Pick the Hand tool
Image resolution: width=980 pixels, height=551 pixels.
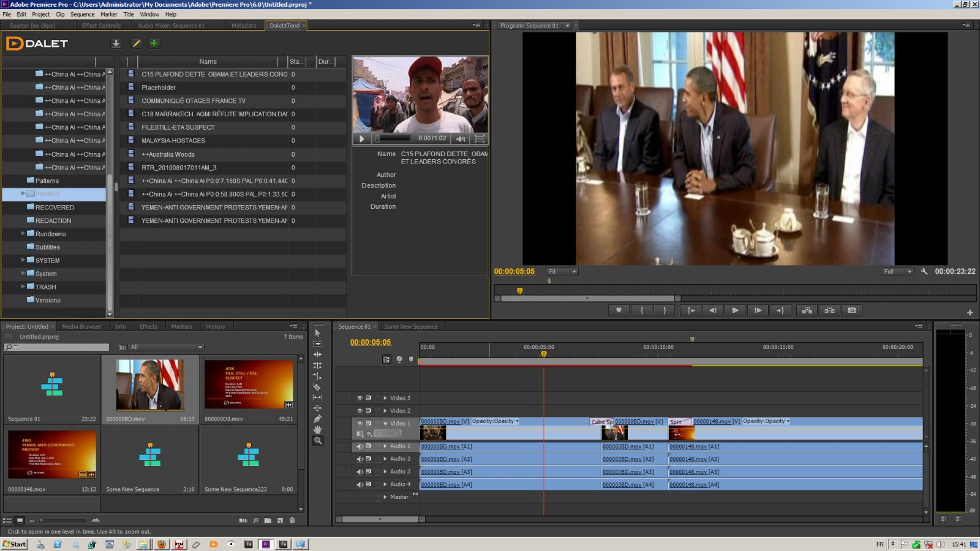click(317, 430)
